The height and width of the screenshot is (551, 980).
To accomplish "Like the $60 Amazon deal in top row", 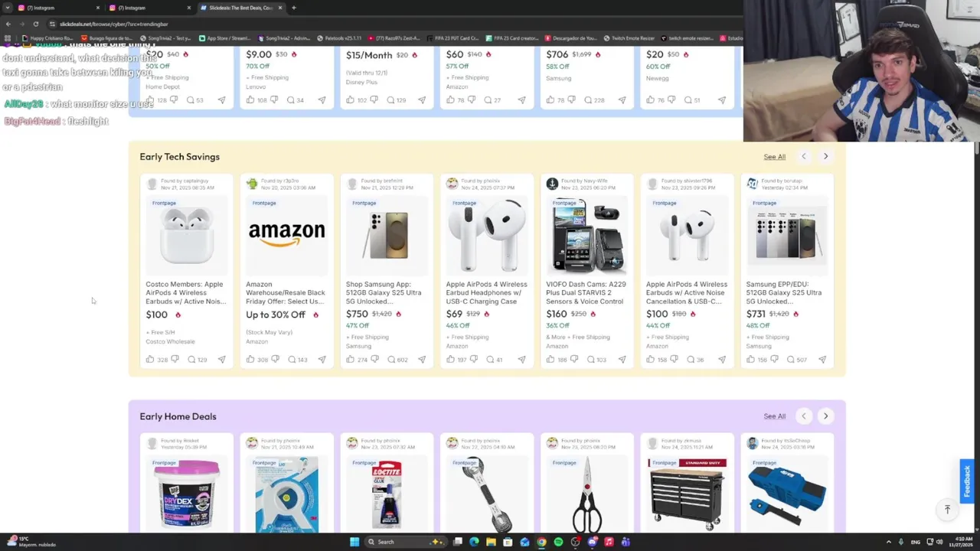I will [450, 99].
